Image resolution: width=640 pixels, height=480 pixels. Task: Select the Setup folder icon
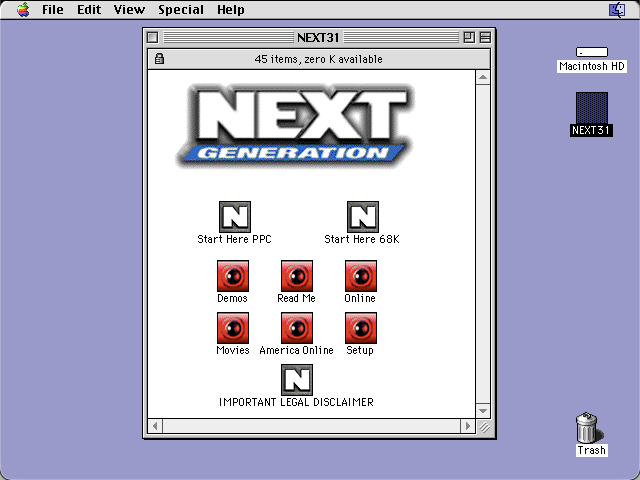(x=361, y=328)
